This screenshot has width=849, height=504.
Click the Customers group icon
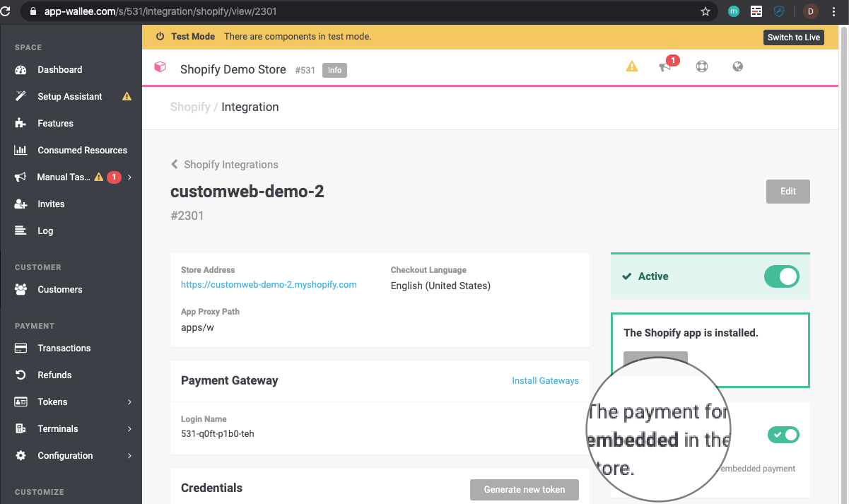coord(21,290)
